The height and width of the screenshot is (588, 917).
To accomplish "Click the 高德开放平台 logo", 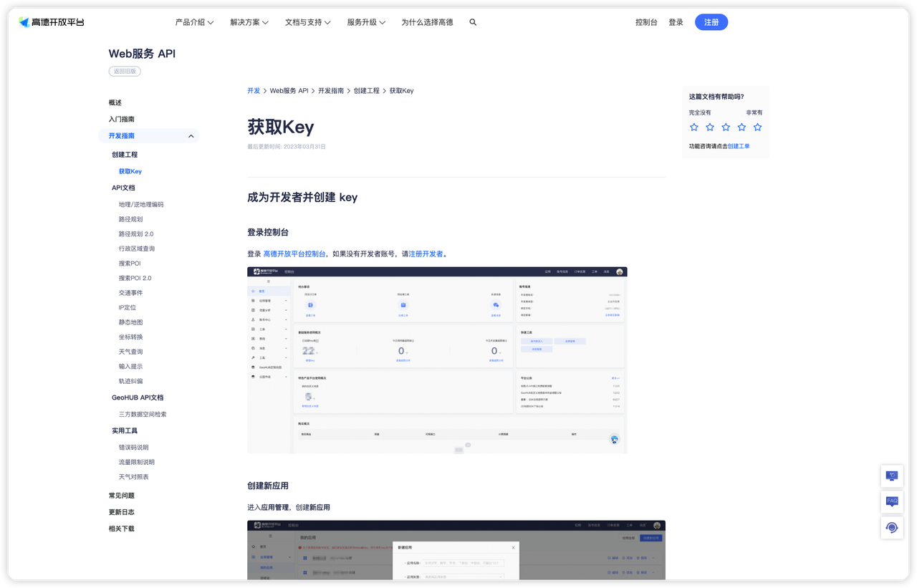I will [52, 22].
